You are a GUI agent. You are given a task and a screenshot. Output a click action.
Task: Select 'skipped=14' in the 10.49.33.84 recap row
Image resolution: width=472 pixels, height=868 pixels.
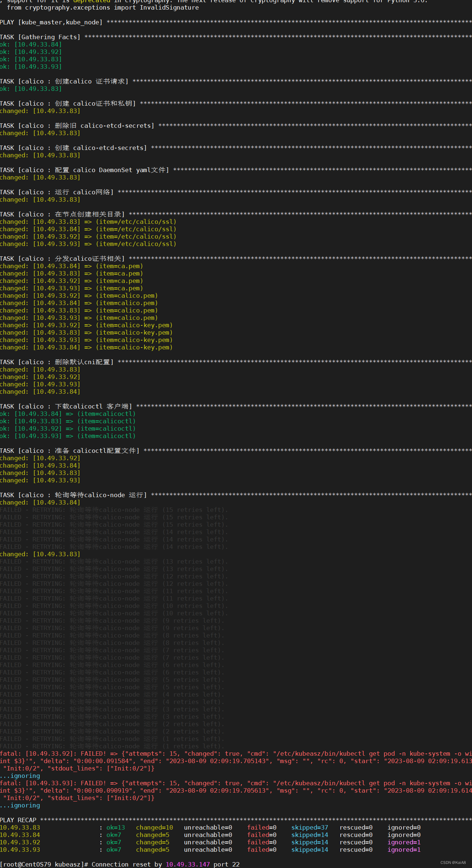coord(310,835)
